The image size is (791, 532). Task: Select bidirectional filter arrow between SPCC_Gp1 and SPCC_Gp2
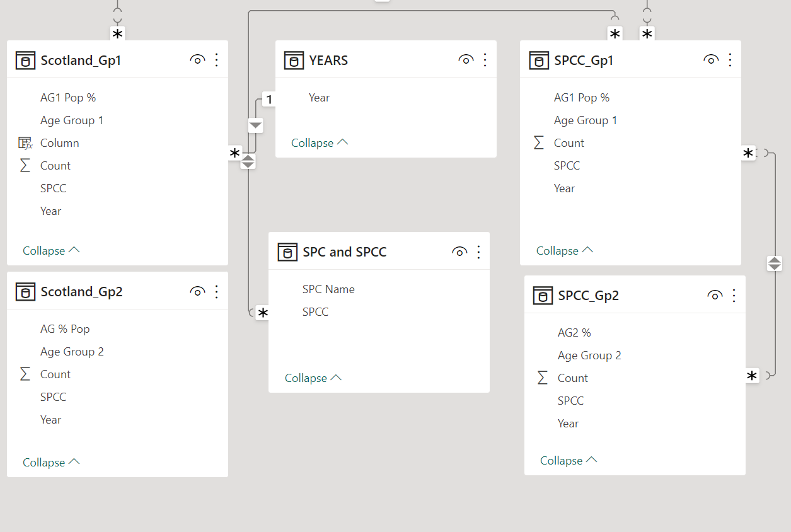click(775, 263)
